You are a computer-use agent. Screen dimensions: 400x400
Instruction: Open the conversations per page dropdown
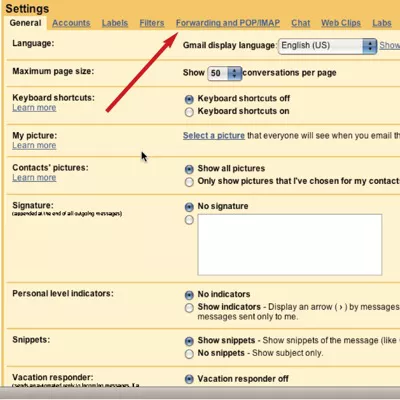[x=224, y=73]
